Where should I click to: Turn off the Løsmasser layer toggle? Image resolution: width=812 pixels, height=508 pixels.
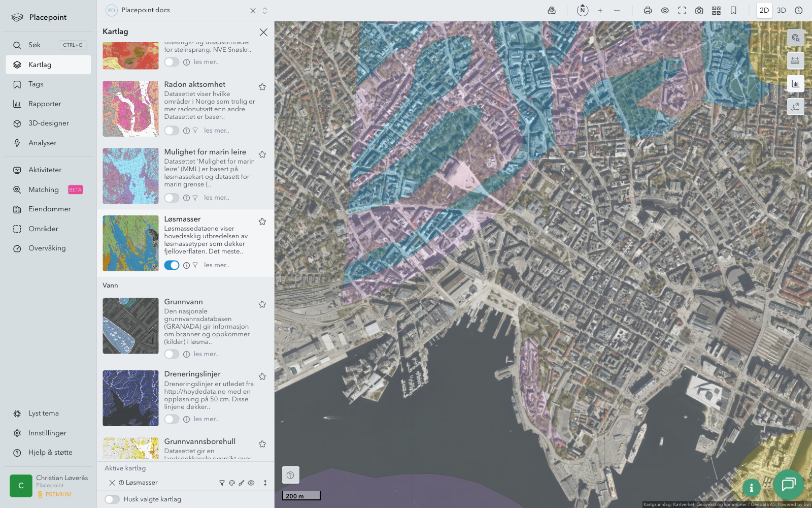coord(172,265)
